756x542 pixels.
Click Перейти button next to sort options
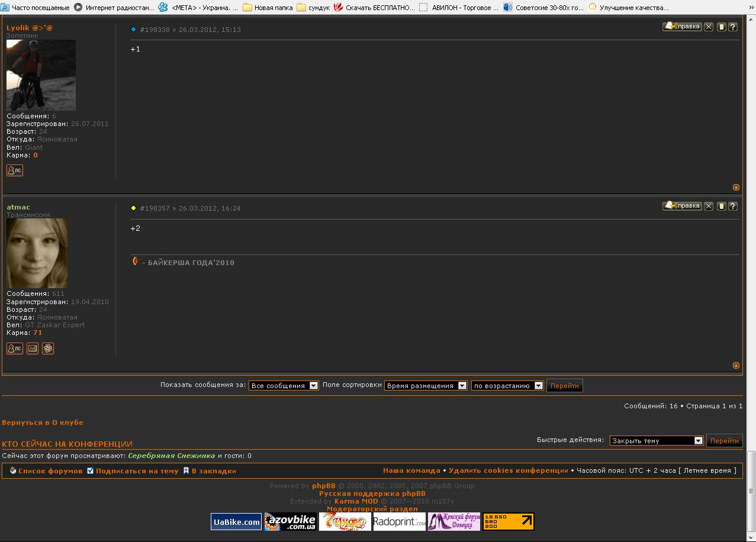click(x=564, y=386)
